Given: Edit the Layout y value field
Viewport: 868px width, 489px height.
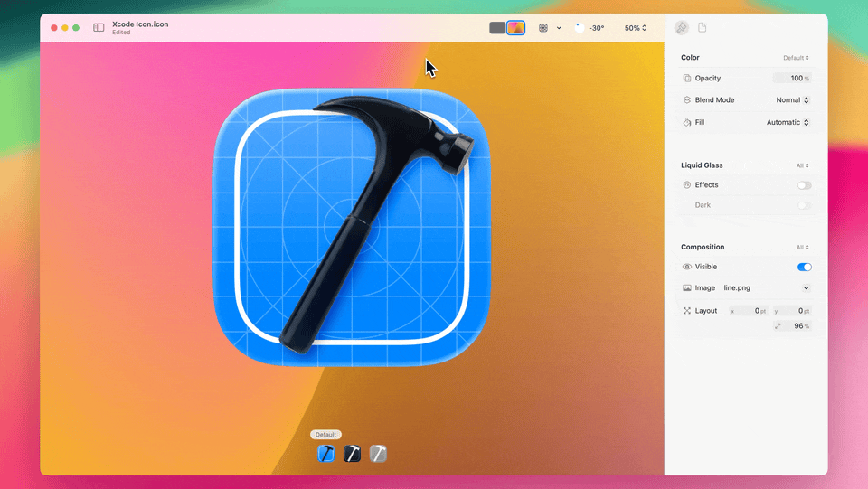Looking at the screenshot, I should [x=792, y=311].
